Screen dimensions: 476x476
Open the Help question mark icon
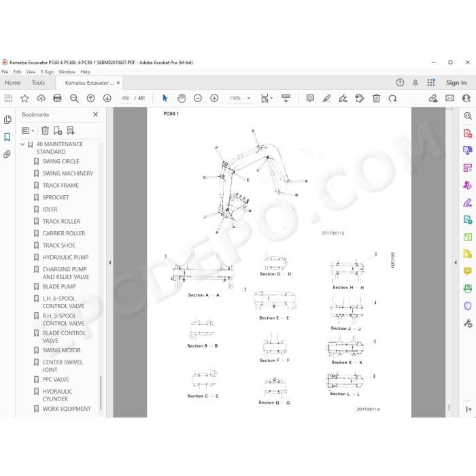(x=400, y=82)
